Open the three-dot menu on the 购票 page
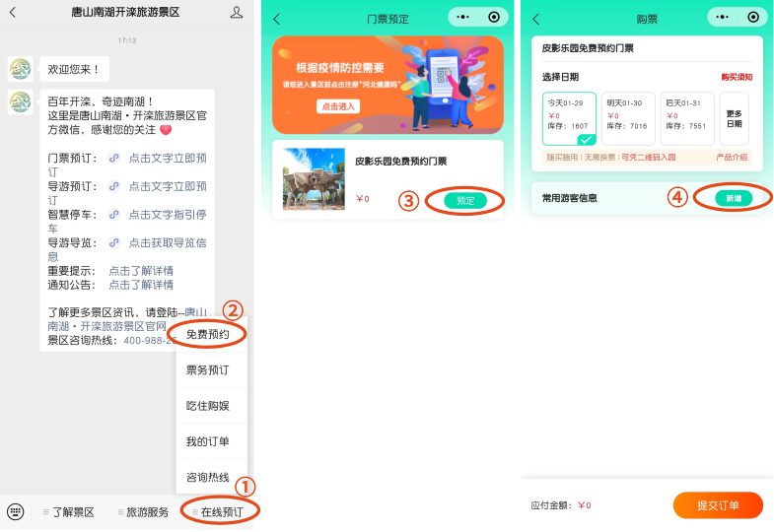Screen dimensions: 774x532 pos(725,18)
